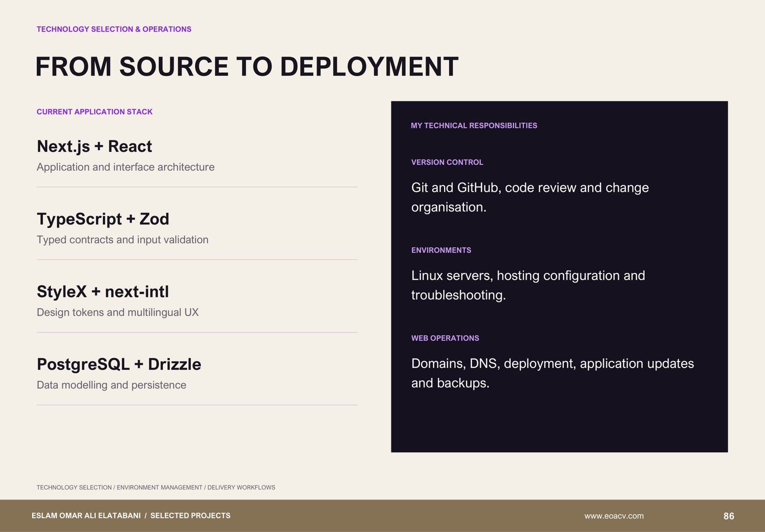Click 'Application and interface architecture' text
This screenshot has height=532, width=765.
(126, 167)
